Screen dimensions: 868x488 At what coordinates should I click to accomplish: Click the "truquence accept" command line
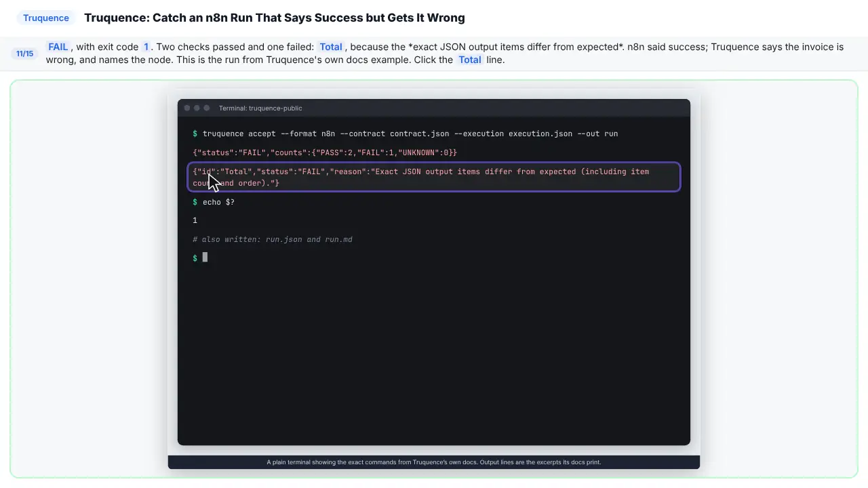click(x=406, y=134)
